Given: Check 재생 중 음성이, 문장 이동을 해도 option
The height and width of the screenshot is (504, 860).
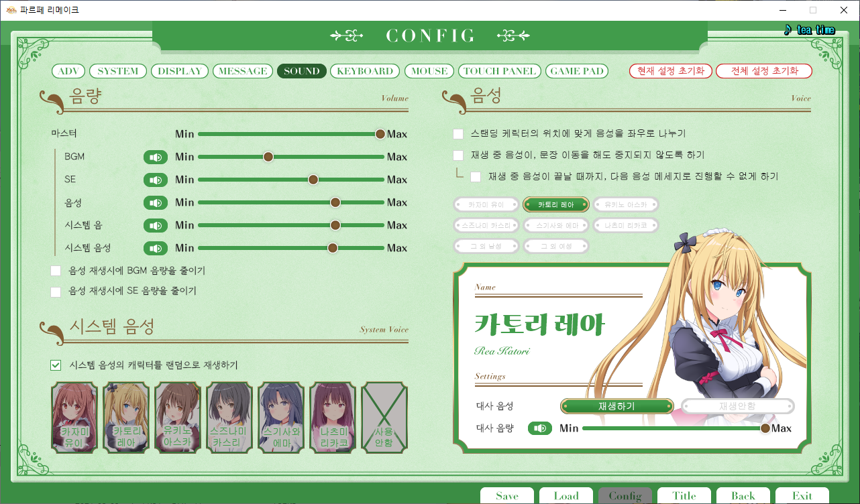Looking at the screenshot, I should 458,155.
